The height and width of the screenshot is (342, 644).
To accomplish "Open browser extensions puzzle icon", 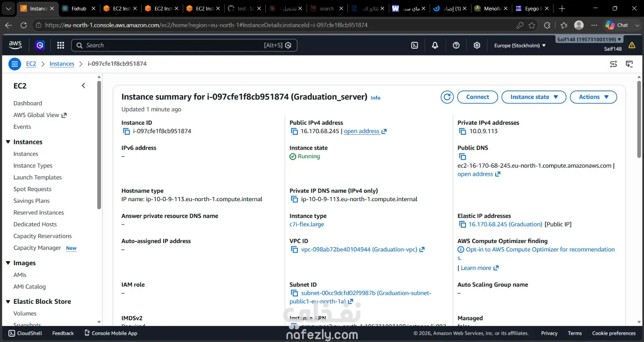I will [547, 25].
